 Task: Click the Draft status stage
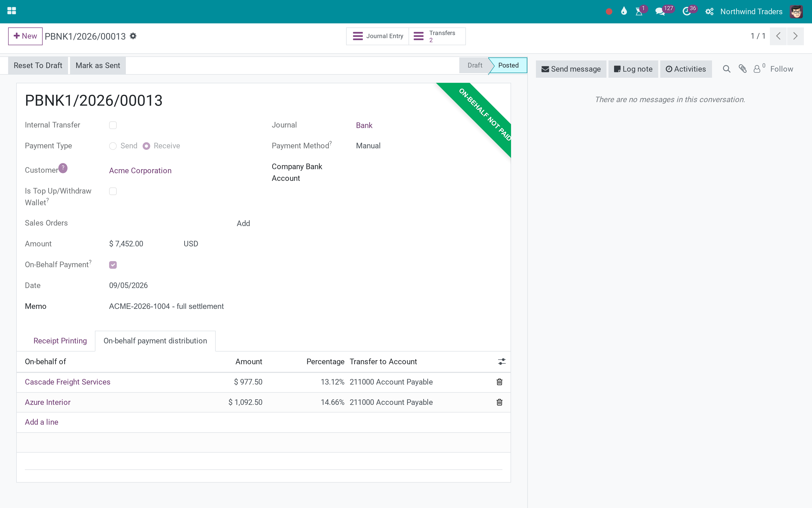click(x=475, y=65)
